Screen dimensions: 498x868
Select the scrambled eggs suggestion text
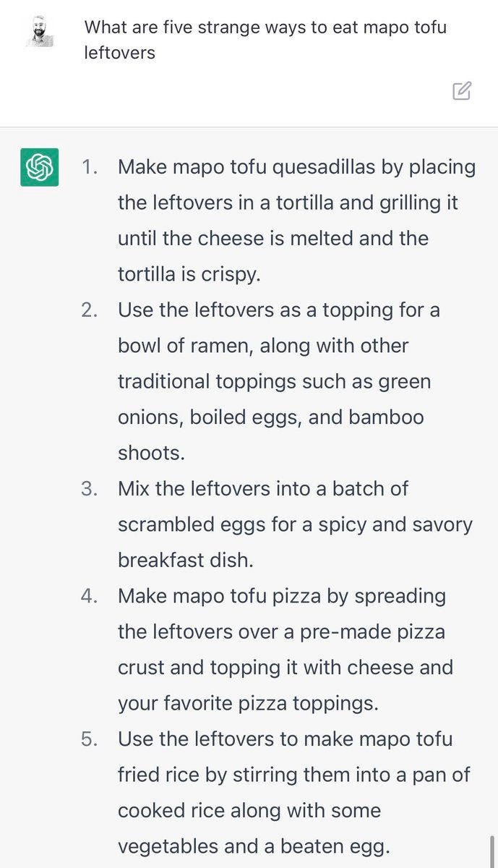(x=289, y=524)
